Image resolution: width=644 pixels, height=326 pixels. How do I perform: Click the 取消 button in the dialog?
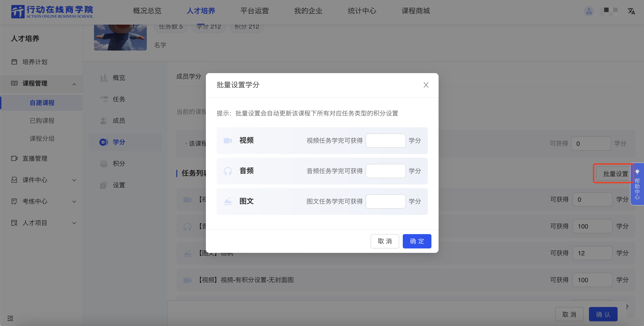coord(384,241)
